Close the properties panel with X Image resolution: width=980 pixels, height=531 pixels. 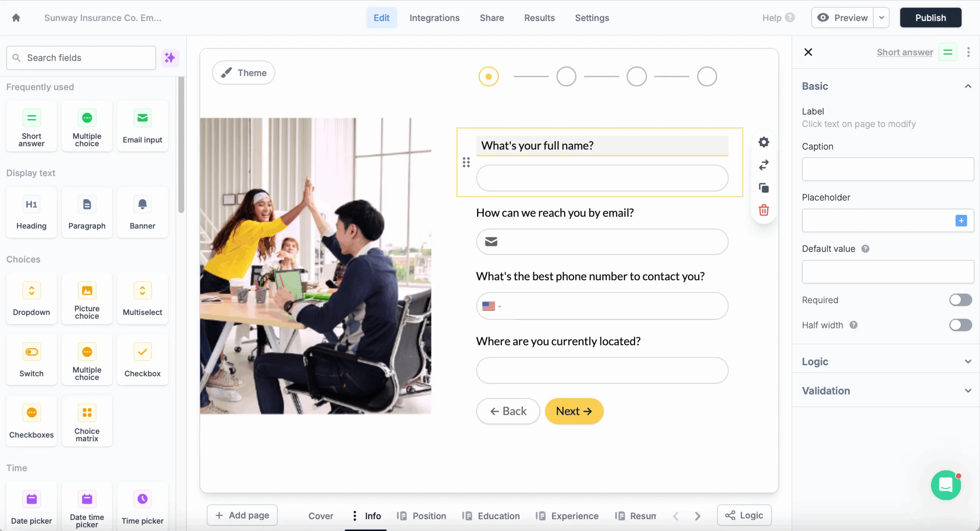click(808, 52)
